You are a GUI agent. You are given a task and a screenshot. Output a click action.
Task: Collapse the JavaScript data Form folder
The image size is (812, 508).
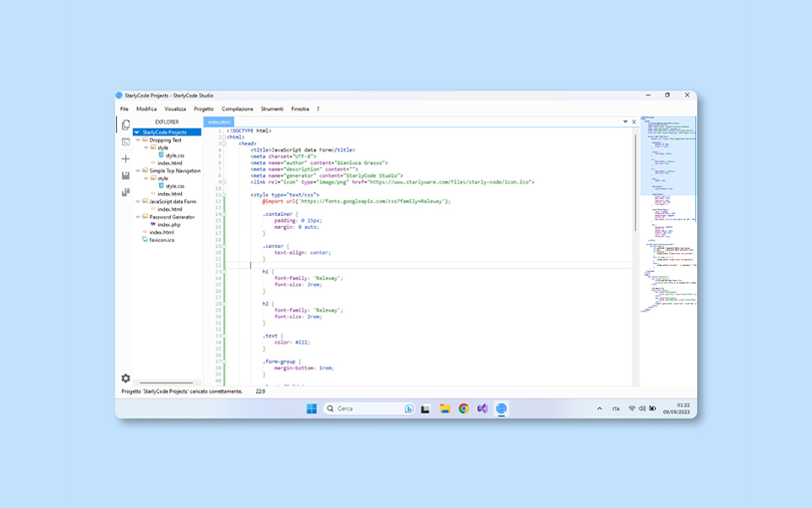[x=138, y=202]
